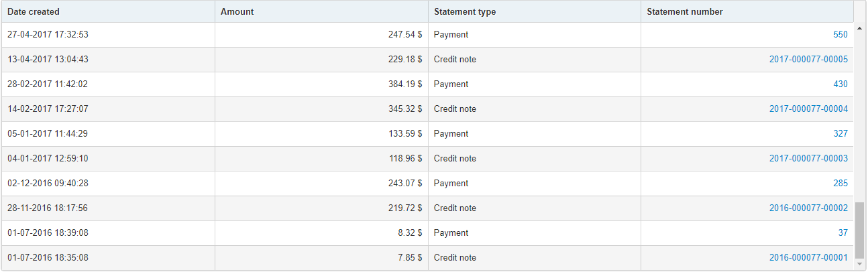
Task: Open credit note 2017-000077-00003
Action: (x=808, y=159)
